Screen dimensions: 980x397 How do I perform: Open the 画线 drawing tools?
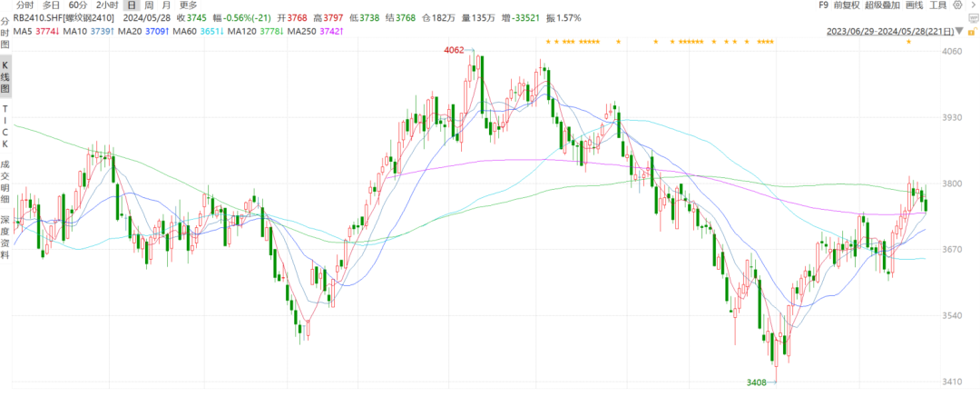click(x=914, y=5)
